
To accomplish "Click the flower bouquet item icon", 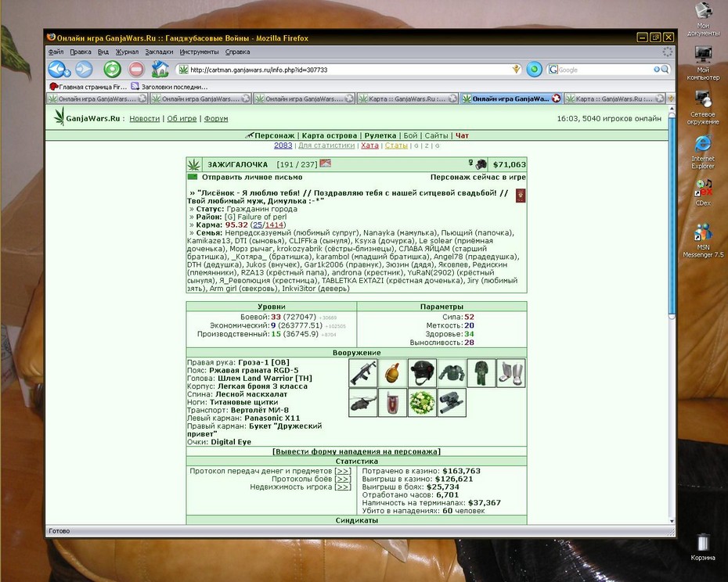I will pyautogui.click(x=422, y=403).
